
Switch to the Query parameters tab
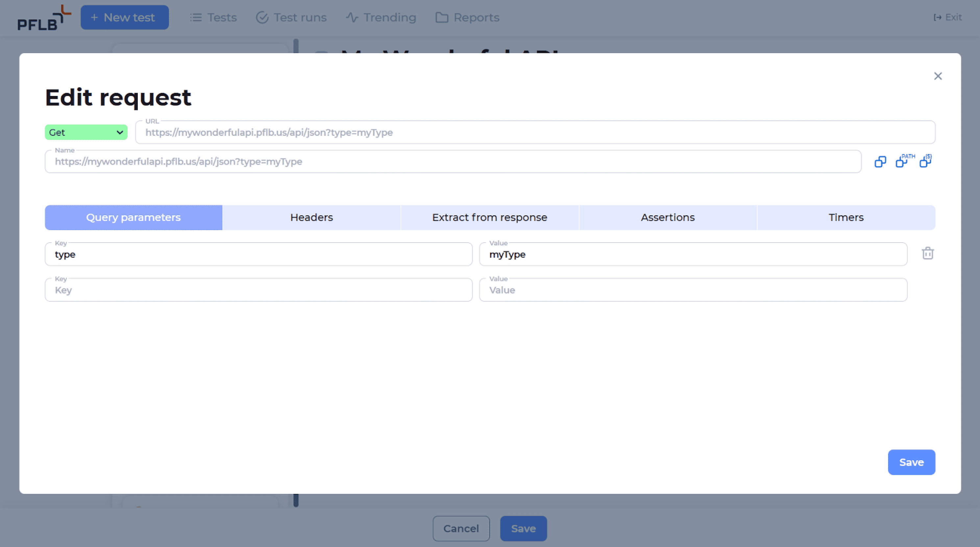[x=134, y=218]
